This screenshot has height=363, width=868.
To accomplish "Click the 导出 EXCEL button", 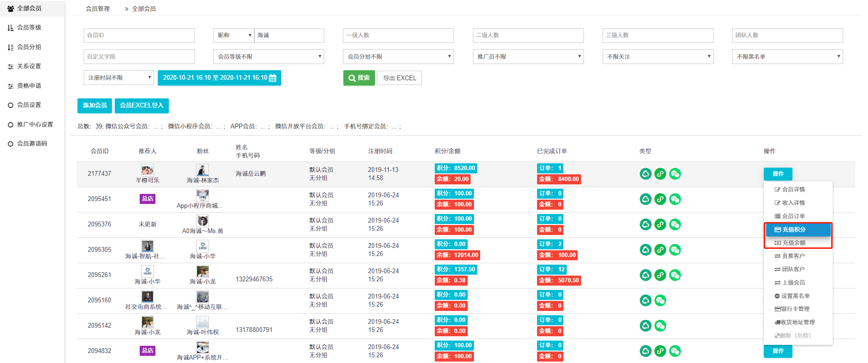I will 399,78.
